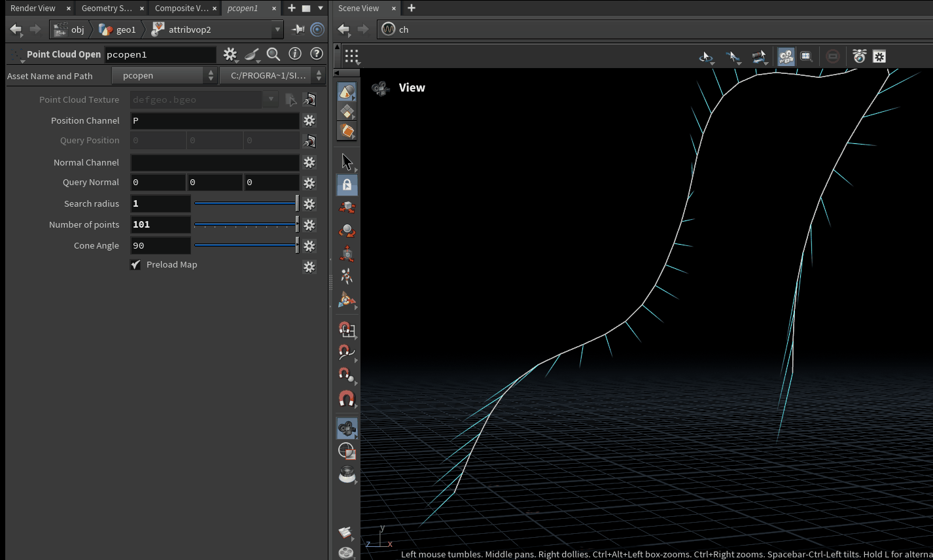933x560 pixels.
Task: Click the film reel flipbook icon
Action: pyautogui.click(x=346, y=553)
